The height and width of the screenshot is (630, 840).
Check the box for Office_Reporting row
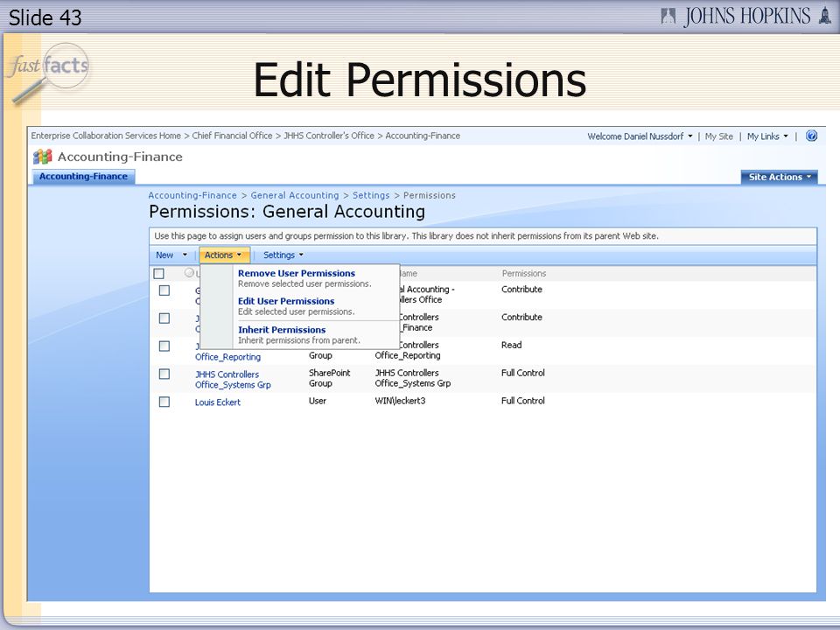(x=164, y=346)
